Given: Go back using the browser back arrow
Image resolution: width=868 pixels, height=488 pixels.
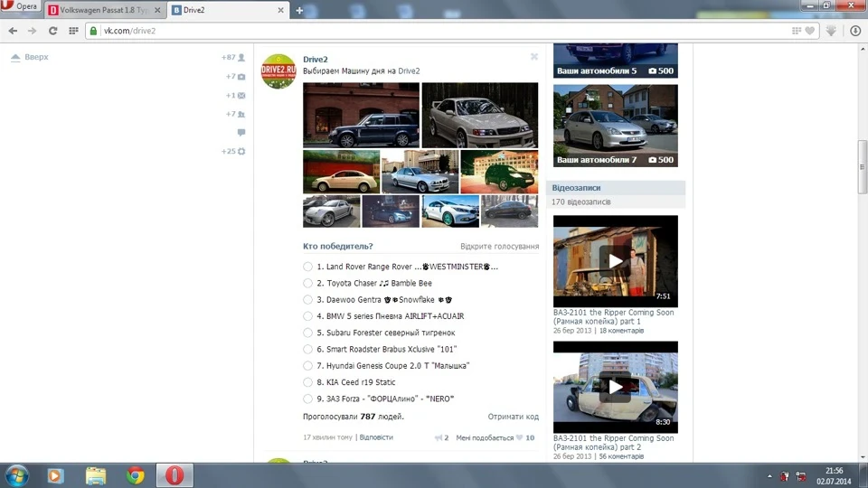Looking at the screenshot, I should [x=13, y=31].
